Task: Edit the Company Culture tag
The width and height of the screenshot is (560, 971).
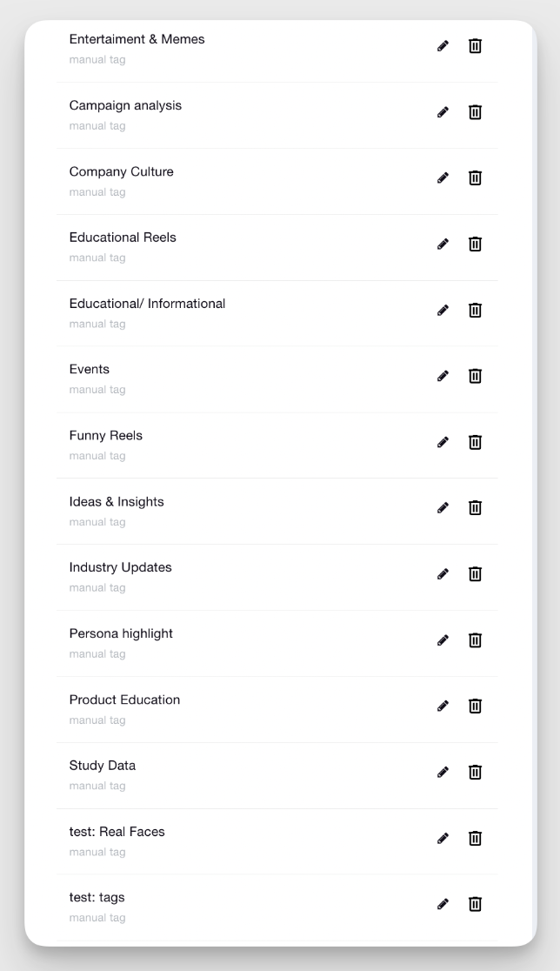Action: tap(443, 178)
